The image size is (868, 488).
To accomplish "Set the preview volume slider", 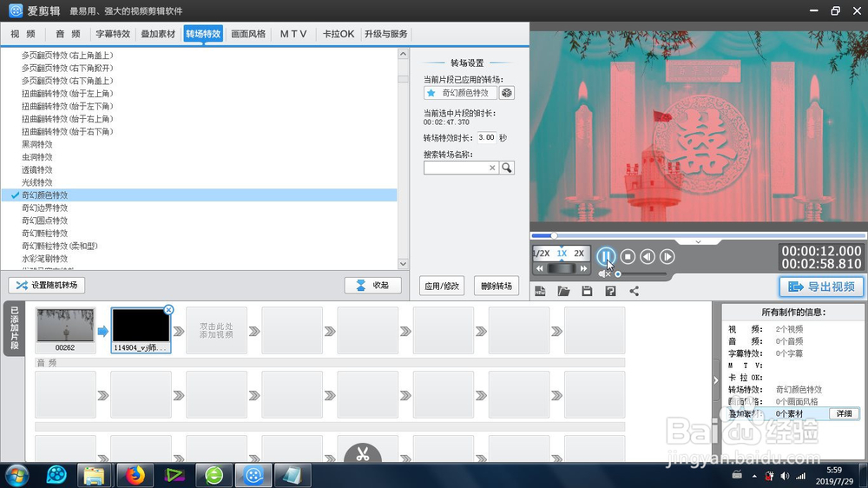I will tap(641, 274).
